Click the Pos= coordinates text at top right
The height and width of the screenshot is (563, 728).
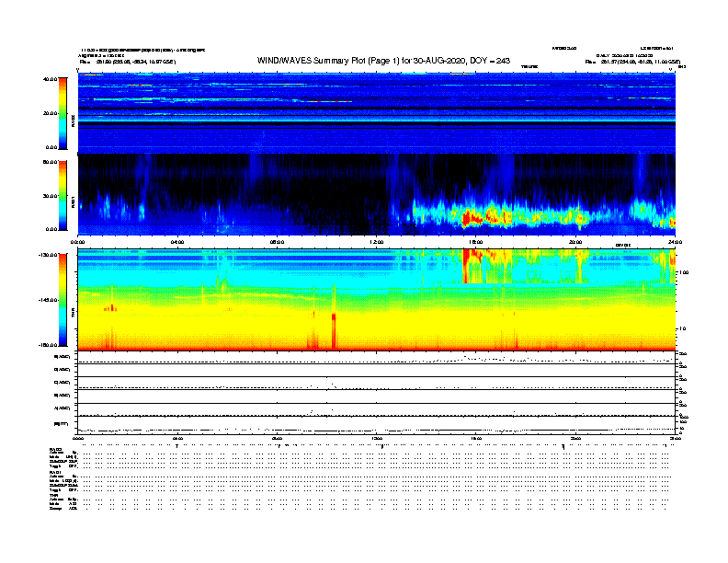tap(632, 62)
